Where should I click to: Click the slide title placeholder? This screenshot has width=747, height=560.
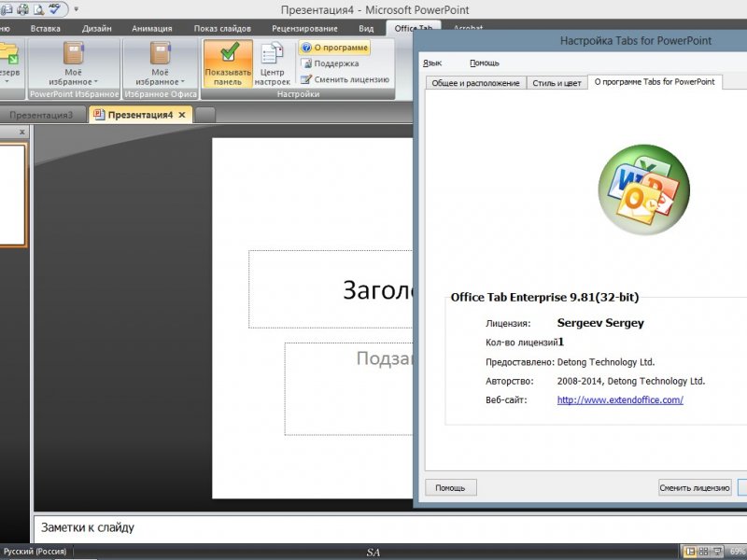coord(331,289)
